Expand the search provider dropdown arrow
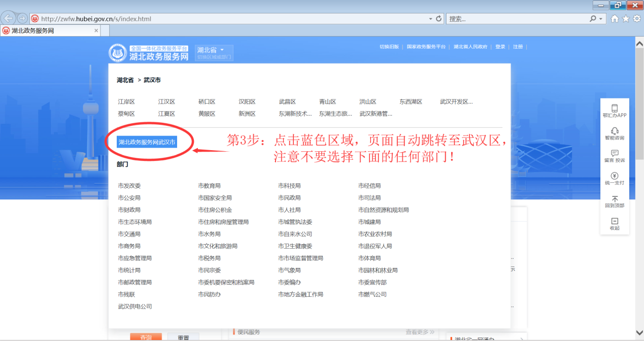The width and height of the screenshot is (644, 341). click(x=601, y=19)
